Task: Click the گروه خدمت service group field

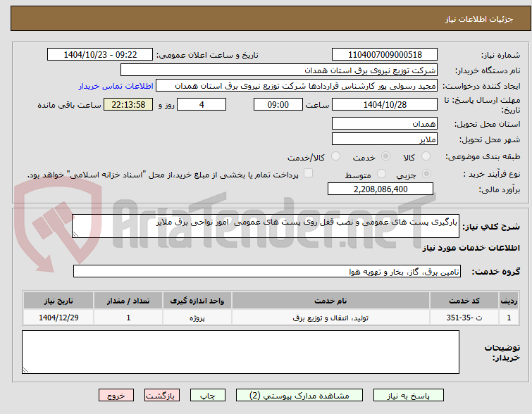Action: click(267, 271)
